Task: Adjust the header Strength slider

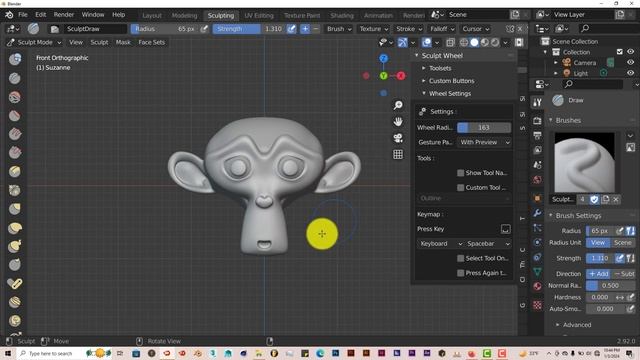Action: (249, 29)
